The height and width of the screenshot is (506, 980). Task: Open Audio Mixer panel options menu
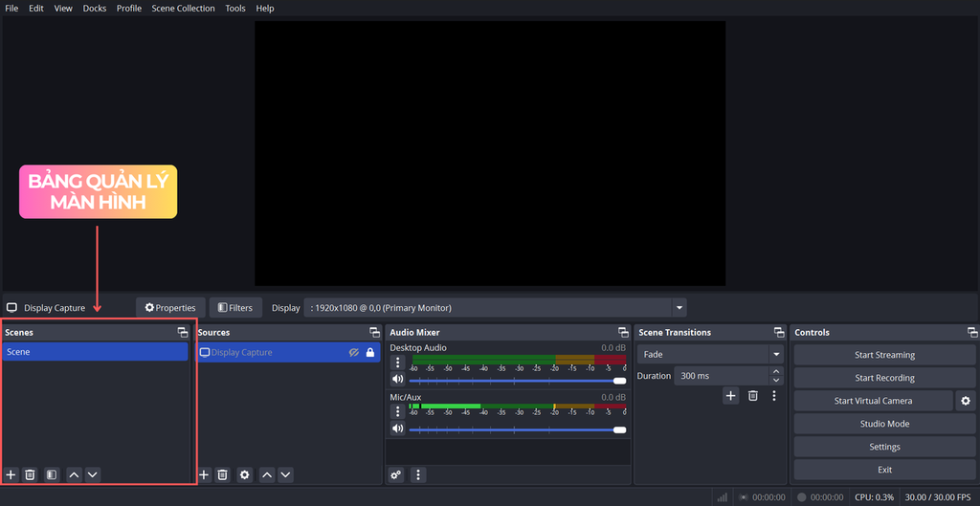[418, 474]
